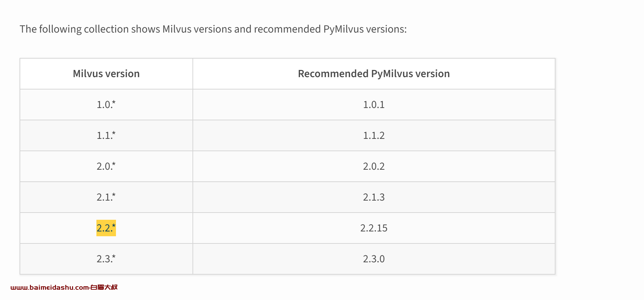Click the PyMilvus 2.2.15 cell
The width and height of the screenshot is (644, 300).
[x=374, y=228]
